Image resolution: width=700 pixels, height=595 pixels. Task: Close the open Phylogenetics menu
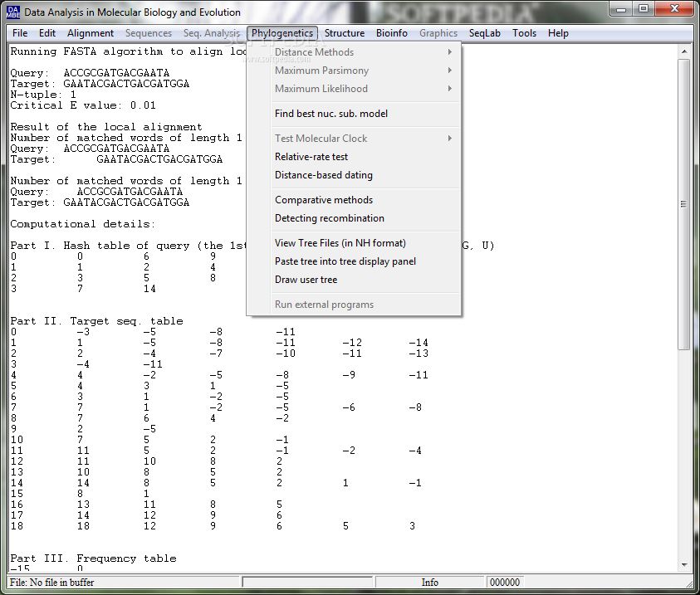(282, 33)
